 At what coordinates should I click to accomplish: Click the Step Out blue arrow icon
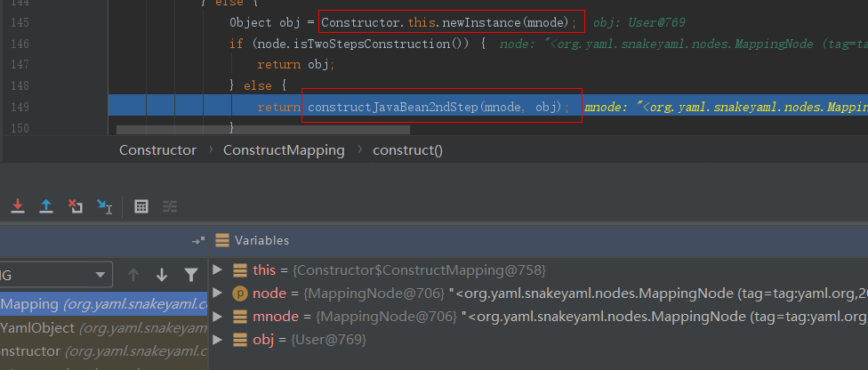coord(46,206)
